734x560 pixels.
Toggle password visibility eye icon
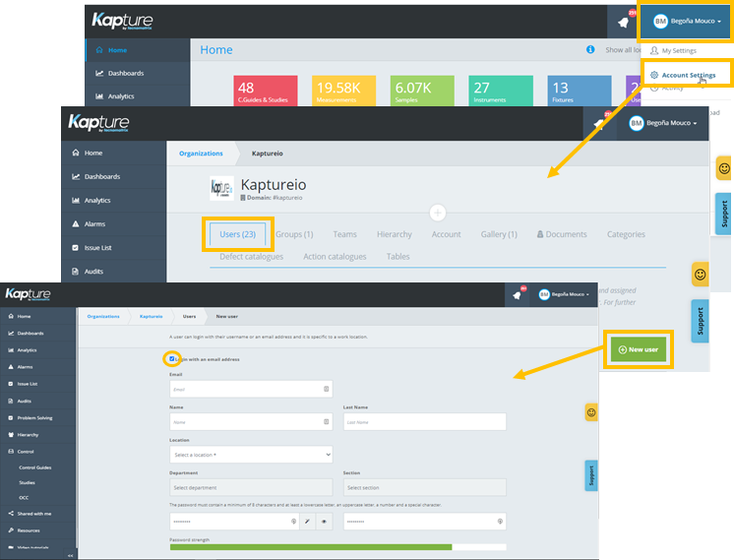324,522
